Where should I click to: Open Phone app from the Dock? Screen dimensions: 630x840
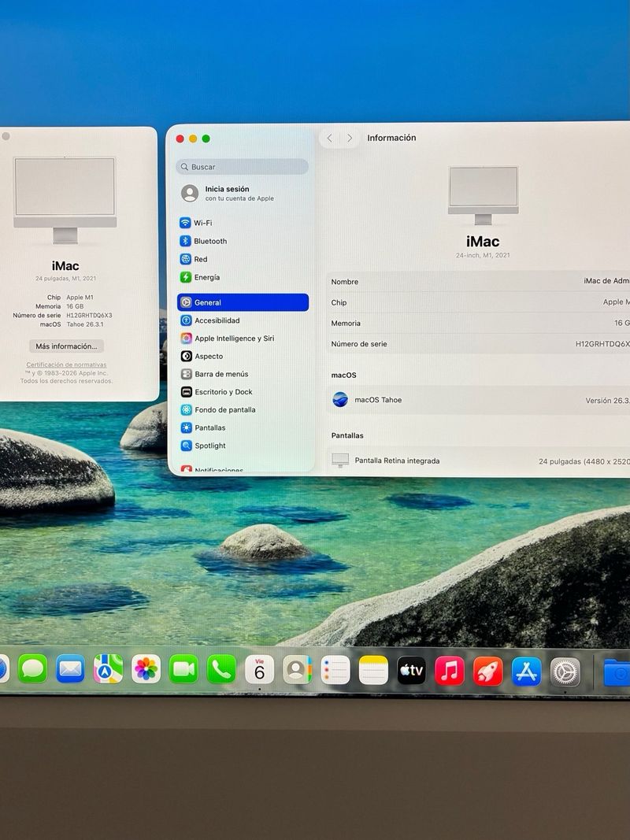[x=222, y=669]
